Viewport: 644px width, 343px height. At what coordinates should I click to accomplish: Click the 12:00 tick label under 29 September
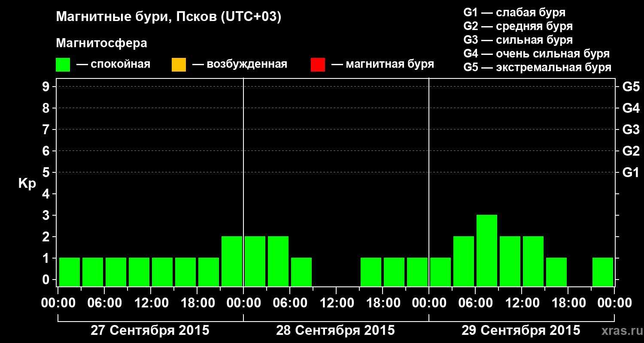pyautogui.click(x=522, y=303)
